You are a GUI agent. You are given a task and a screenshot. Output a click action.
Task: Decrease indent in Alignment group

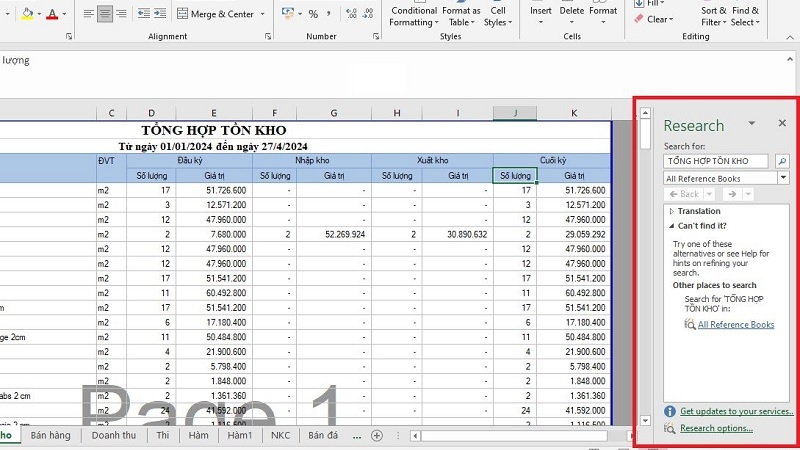pos(144,14)
